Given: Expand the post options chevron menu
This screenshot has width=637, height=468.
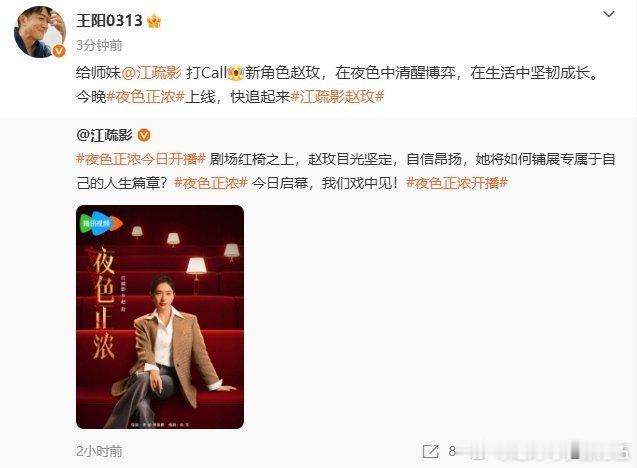Looking at the screenshot, I should coord(609,15).
